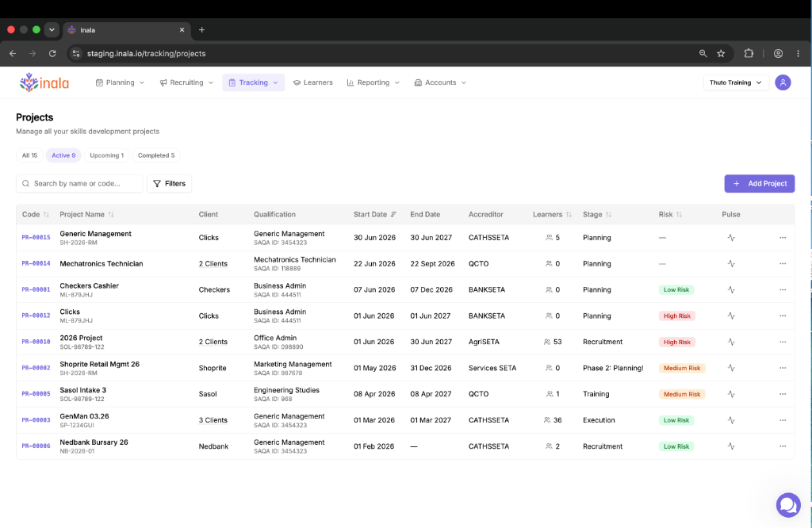Open more actions menu for PR-00005
812x528 pixels.
click(783, 394)
